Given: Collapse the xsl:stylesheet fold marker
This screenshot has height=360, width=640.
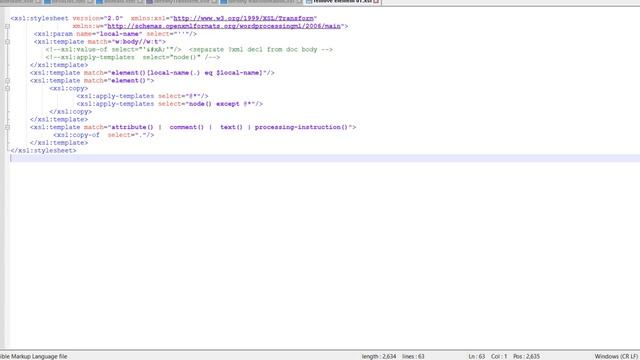Looking at the screenshot, I should 7,26.
